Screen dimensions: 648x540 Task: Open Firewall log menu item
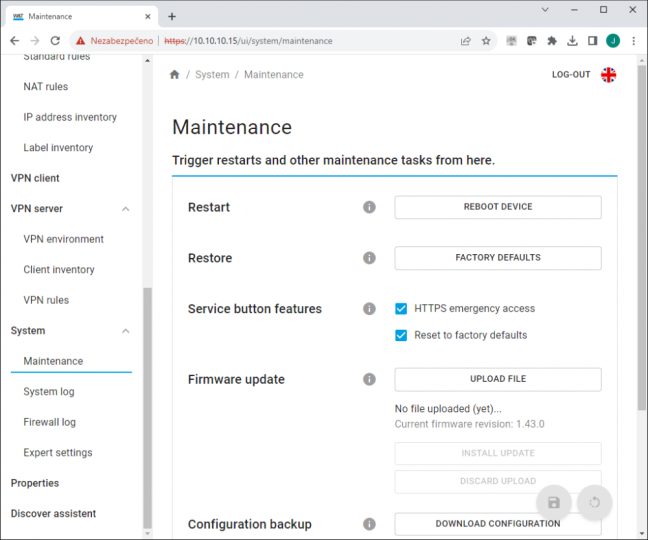coord(49,422)
